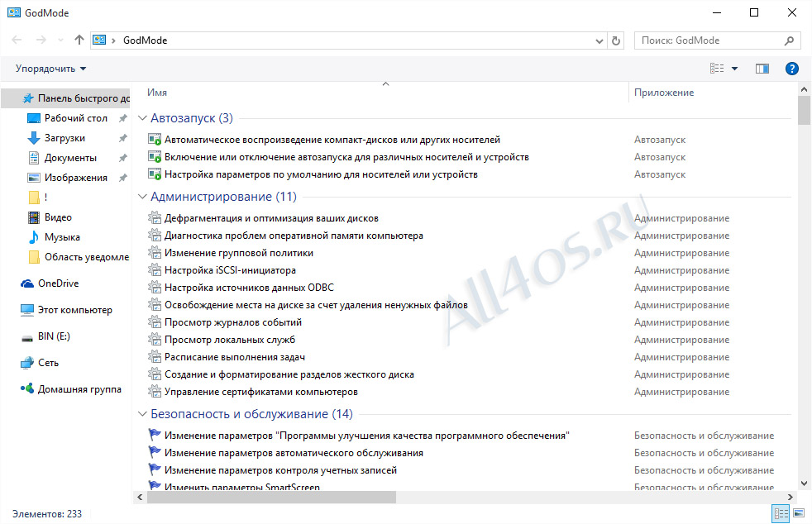Select Настройка источников данных ODBC
Viewport: 812px width, 524px height.
click(249, 288)
